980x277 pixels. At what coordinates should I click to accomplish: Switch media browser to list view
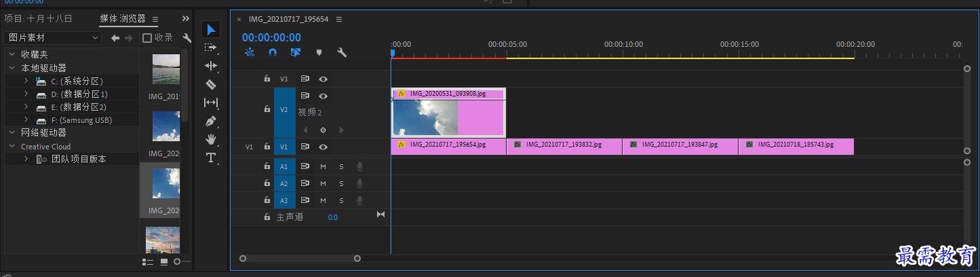pos(148,261)
